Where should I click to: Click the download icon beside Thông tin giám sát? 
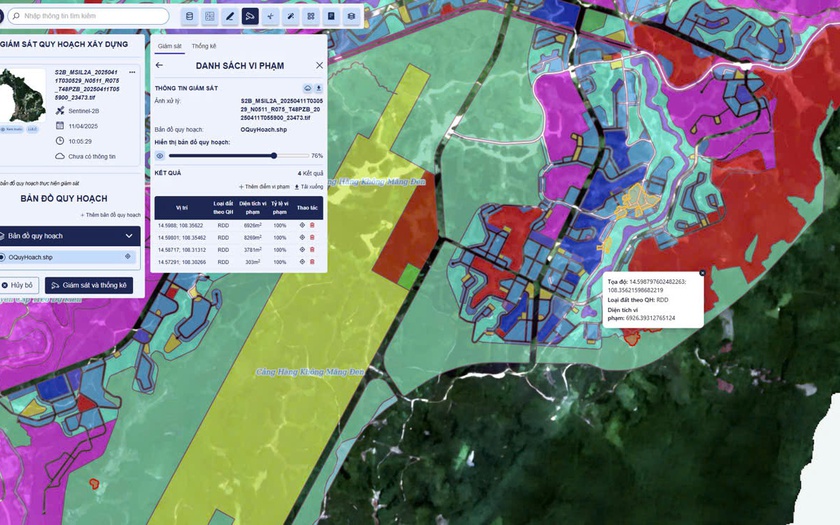(319, 88)
